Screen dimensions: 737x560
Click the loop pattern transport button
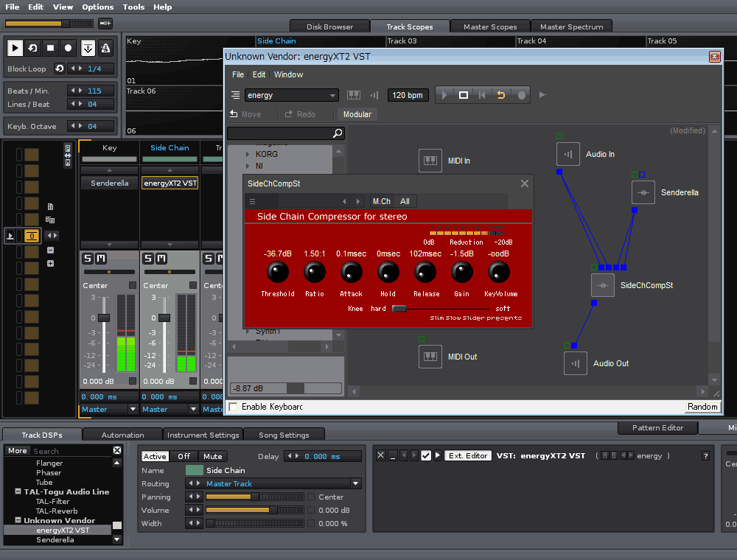32,48
